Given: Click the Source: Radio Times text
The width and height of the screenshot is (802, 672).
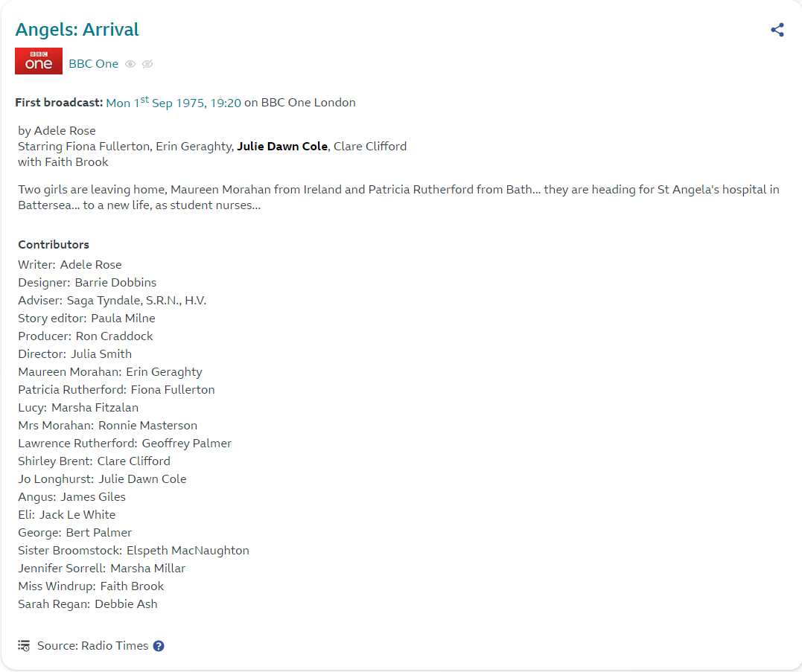Looking at the screenshot, I should pyautogui.click(x=92, y=646).
